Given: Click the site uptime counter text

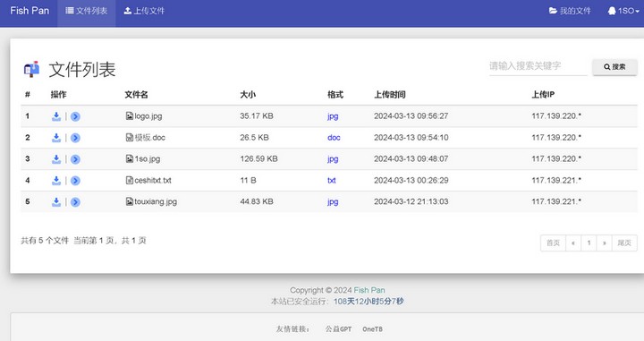Looking at the screenshot, I should click(x=369, y=301).
